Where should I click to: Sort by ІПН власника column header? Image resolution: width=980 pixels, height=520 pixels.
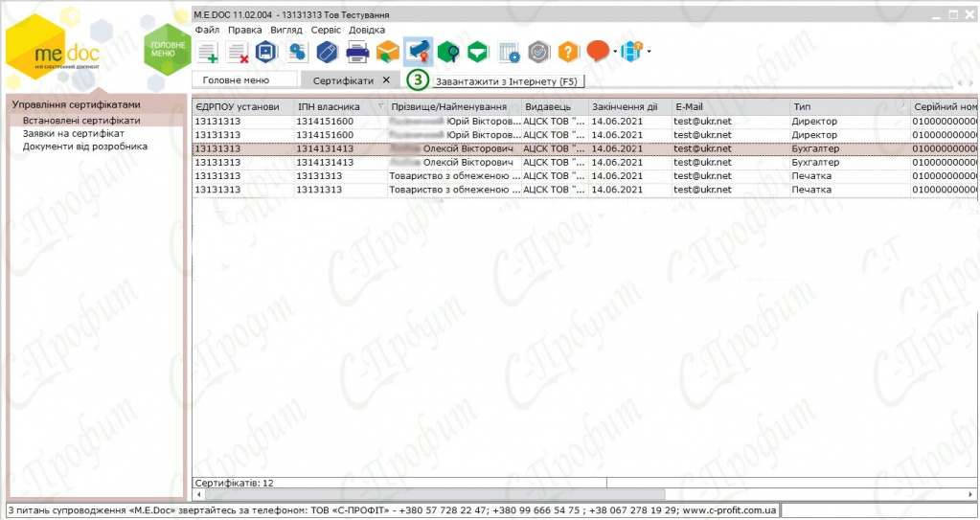tap(341, 107)
